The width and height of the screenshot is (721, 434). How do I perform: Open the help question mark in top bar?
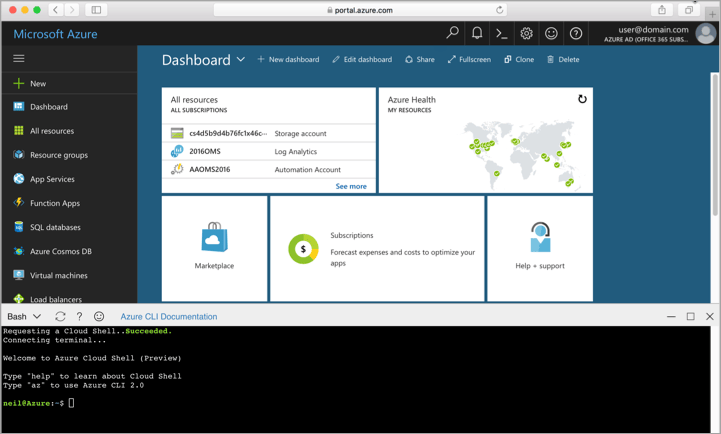coord(576,33)
